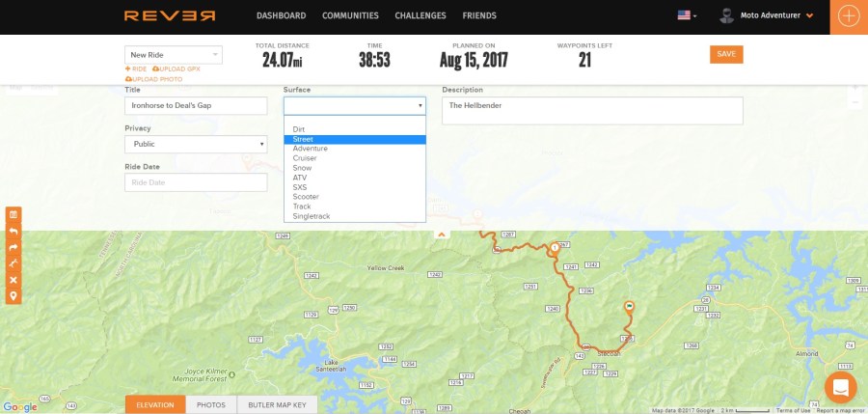Click the X clear icon in map toolbar
This screenshot has height=414, width=868.
[14, 280]
